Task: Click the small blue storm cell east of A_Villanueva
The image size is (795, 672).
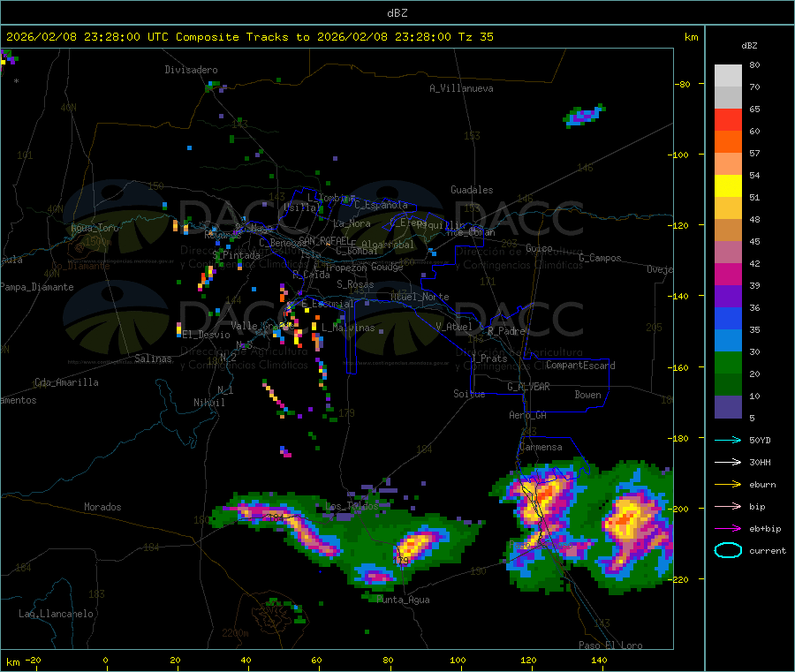Action: (x=584, y=116)
